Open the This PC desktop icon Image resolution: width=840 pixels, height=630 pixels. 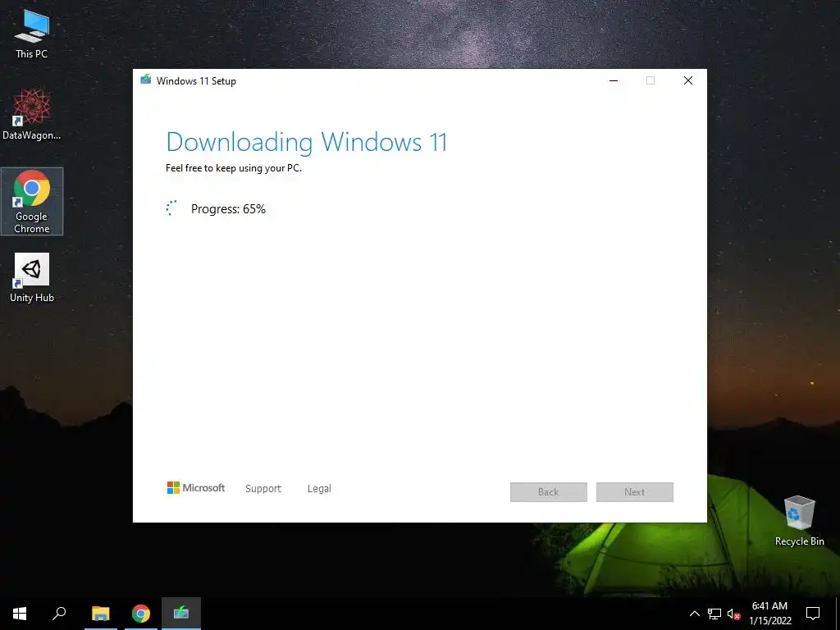[32, 34]
